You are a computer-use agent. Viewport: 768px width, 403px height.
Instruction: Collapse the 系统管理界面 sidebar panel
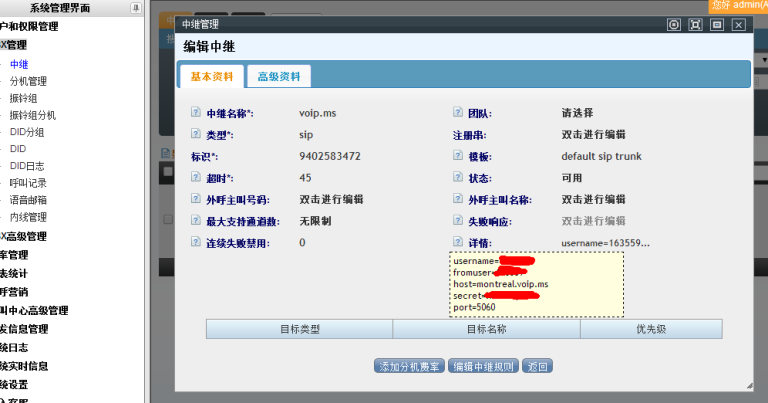click(136, 8)
